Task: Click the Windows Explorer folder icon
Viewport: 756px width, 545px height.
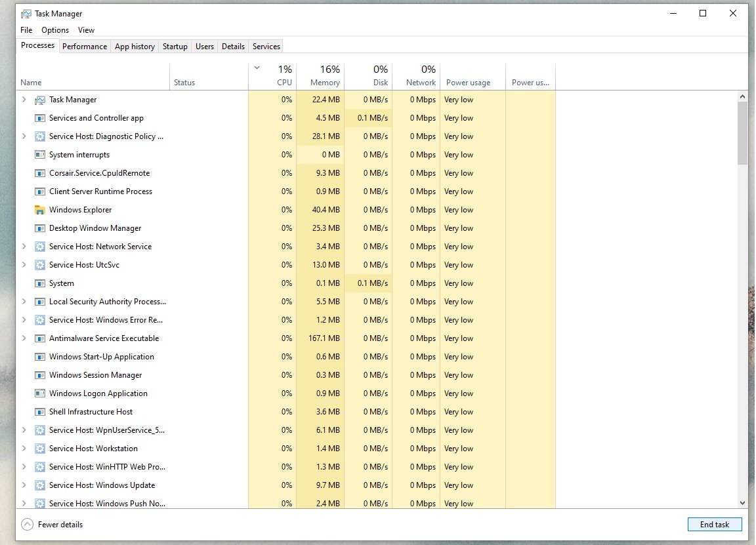Action: (x=40, y=210)
